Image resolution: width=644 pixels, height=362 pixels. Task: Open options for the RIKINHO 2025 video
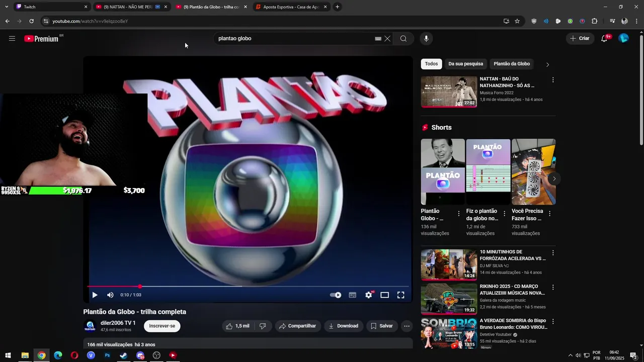pos(553,288)
